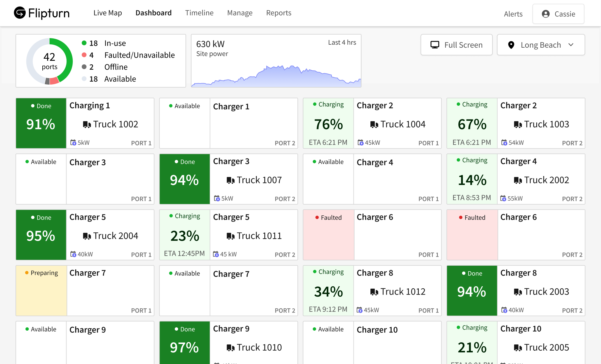Click the truck icon next to Truck 2004

(87, 236)
